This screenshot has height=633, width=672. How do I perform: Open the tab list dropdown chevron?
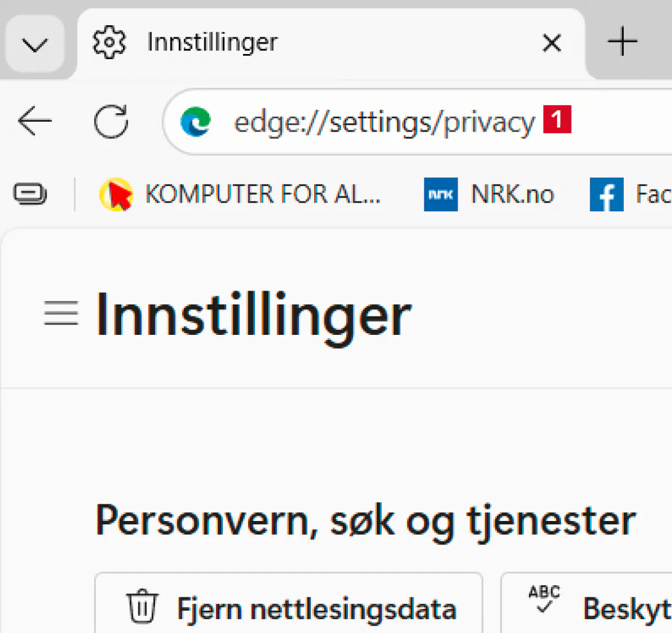click(x=34, y=44)
